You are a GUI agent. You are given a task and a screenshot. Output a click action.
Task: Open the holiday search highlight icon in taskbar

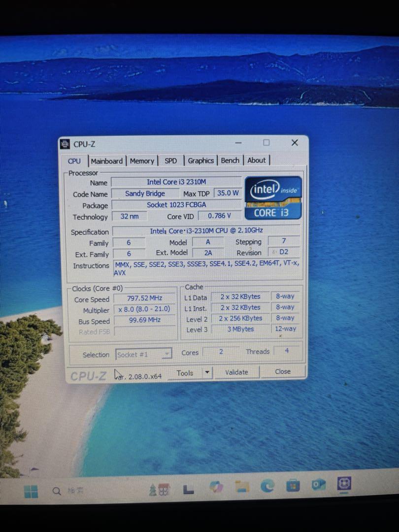tap(159, 490)
